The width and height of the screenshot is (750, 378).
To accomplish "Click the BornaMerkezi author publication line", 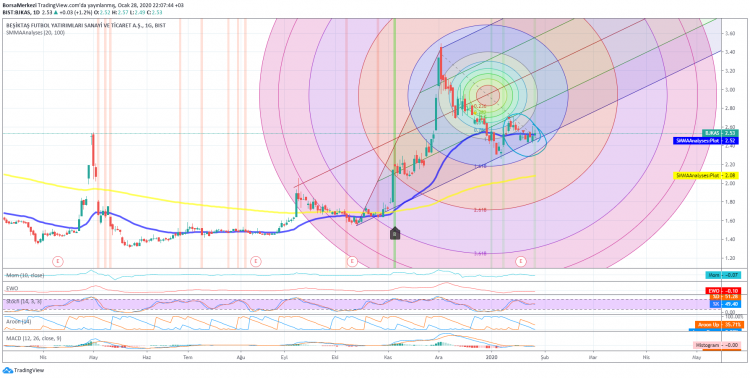I will (x=92, y=4).
